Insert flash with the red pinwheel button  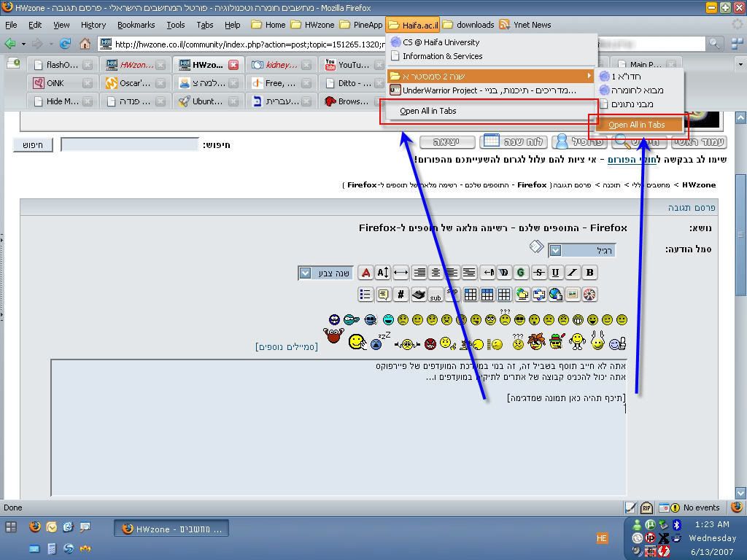pyautogui.click(x=589, y=295)
